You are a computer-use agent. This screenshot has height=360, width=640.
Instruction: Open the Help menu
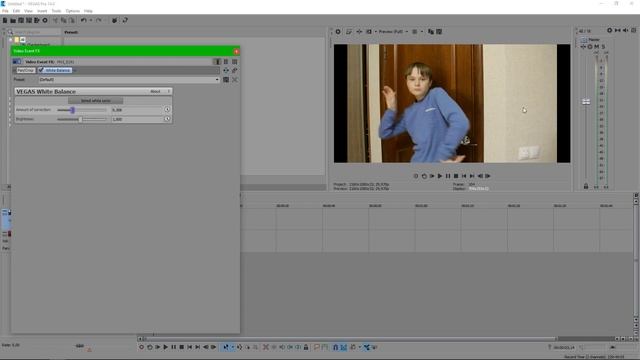[88, 11]
